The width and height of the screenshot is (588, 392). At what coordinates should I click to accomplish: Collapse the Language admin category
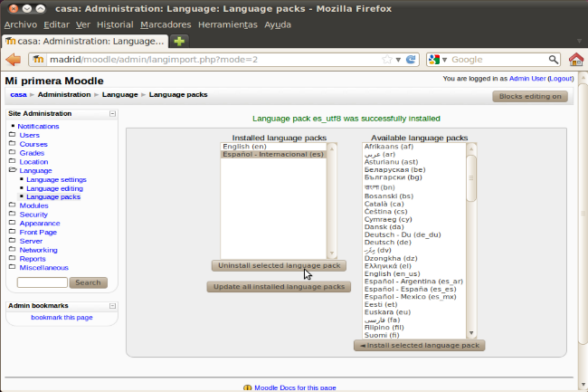click(35, 170)
